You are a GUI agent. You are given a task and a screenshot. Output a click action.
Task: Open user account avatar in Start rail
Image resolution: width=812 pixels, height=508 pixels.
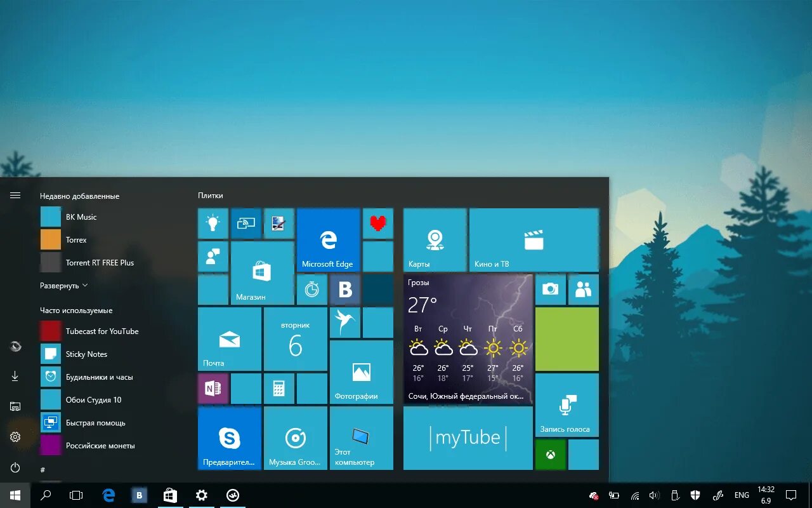click(15, 346)
